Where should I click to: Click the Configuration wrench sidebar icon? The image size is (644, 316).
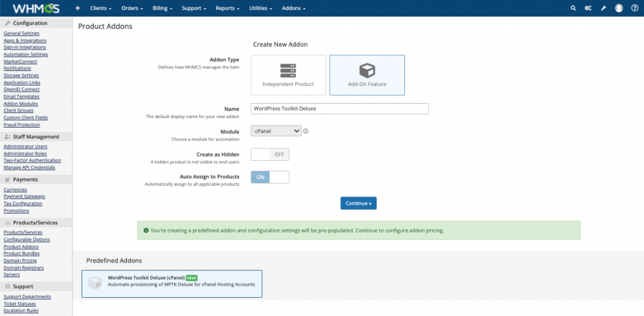pyautogui.click(x=8, y=23)
